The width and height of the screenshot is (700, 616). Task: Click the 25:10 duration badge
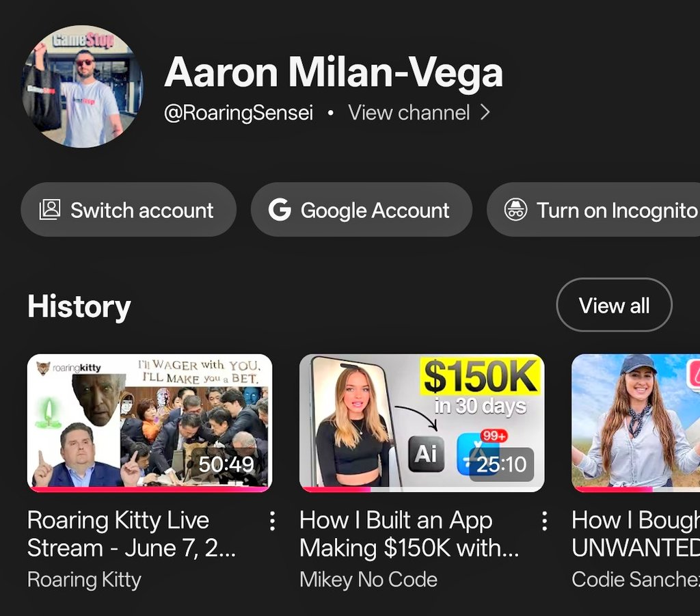tap(502, 465)
